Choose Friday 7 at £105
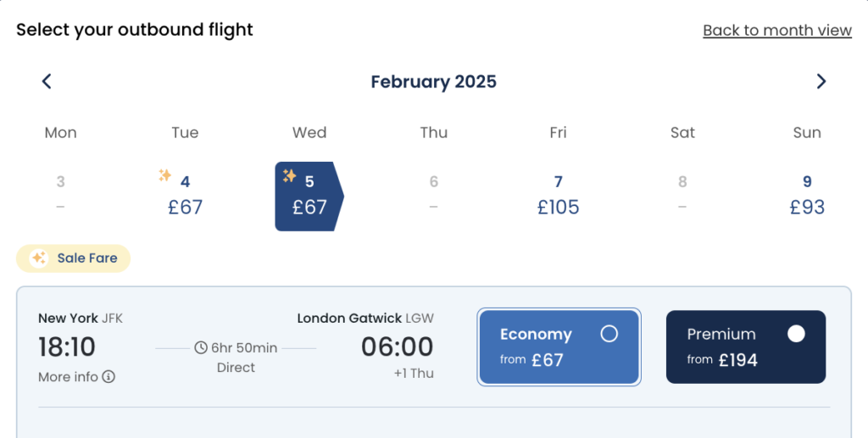 point(558,197)
